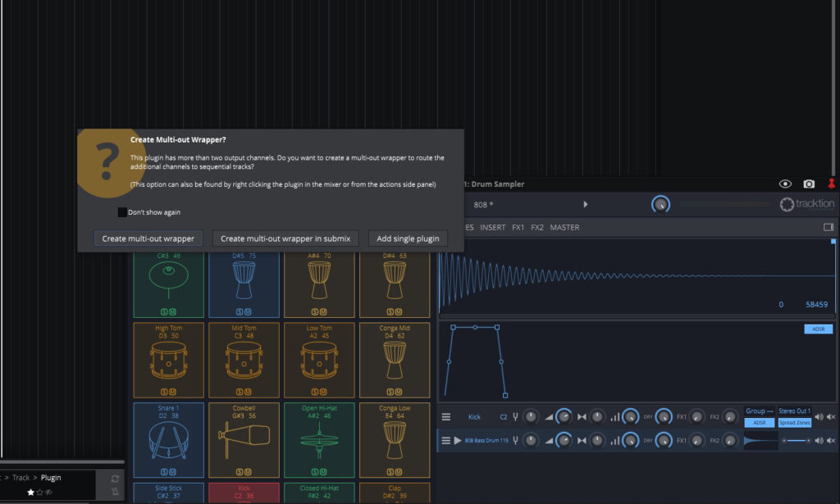840x504 pixels.
Task: Switch to the FX1 tab
Action: coord(518,227)
